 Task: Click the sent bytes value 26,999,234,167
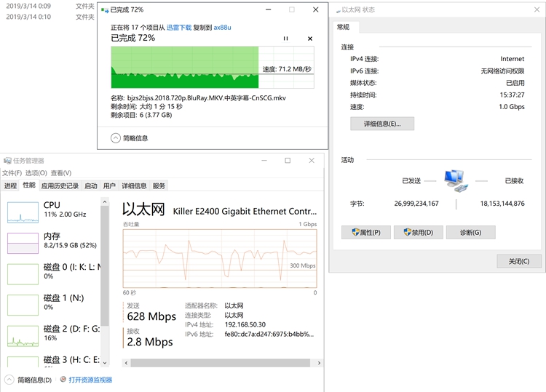pos(416,204)
